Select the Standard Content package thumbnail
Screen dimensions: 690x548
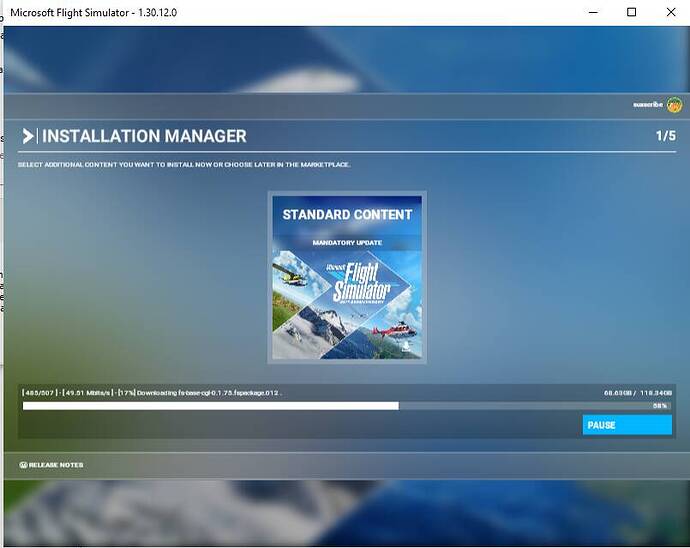tap(347, 277)
